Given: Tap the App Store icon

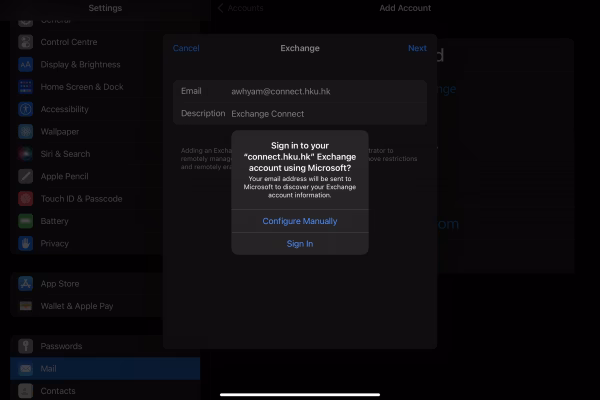Looking at the screenshot, I should click(x=26, y=283).
